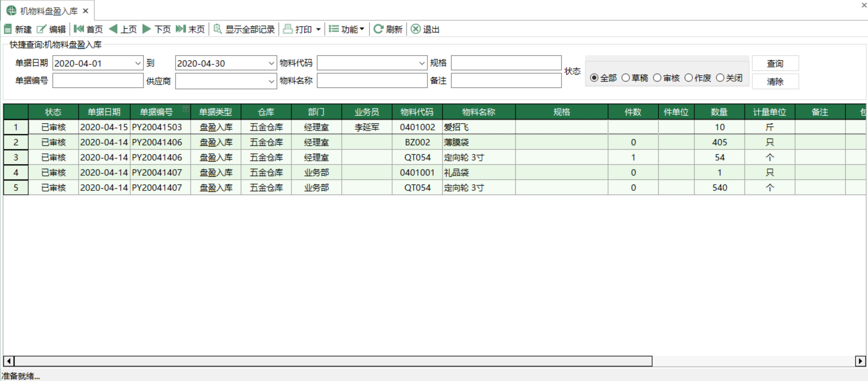Click the globe icon on the tab
This screenshot has width=868, height=381.
pos(11,11)
